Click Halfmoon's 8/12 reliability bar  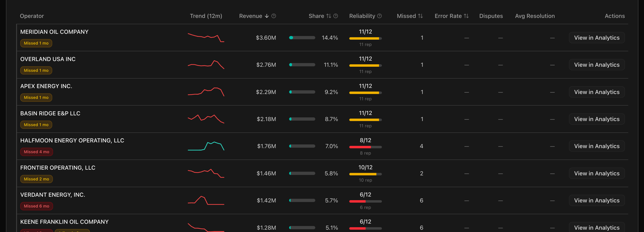click(366, 147)
